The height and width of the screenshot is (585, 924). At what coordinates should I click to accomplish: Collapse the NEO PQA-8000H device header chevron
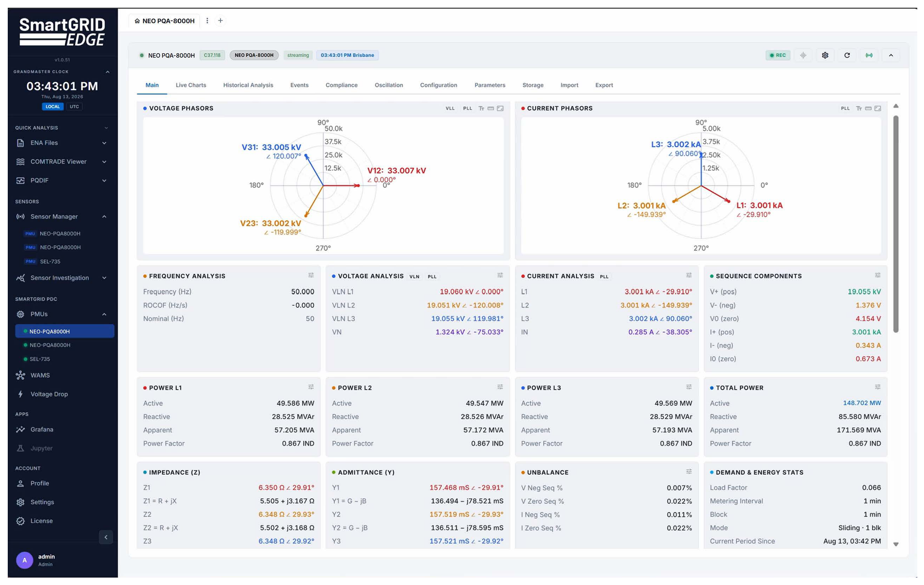click(891, 55)
